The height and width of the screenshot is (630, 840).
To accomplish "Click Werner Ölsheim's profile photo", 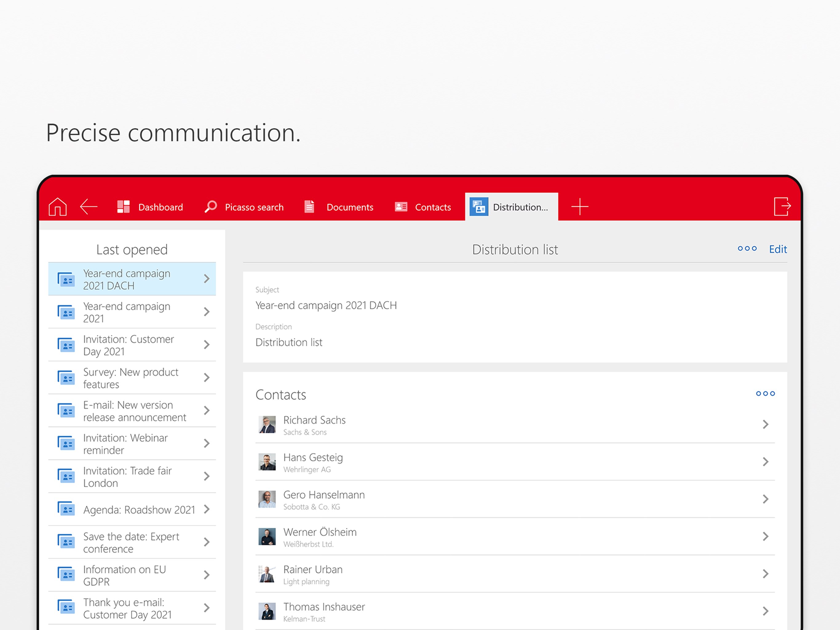I will [x=267, y=537].
